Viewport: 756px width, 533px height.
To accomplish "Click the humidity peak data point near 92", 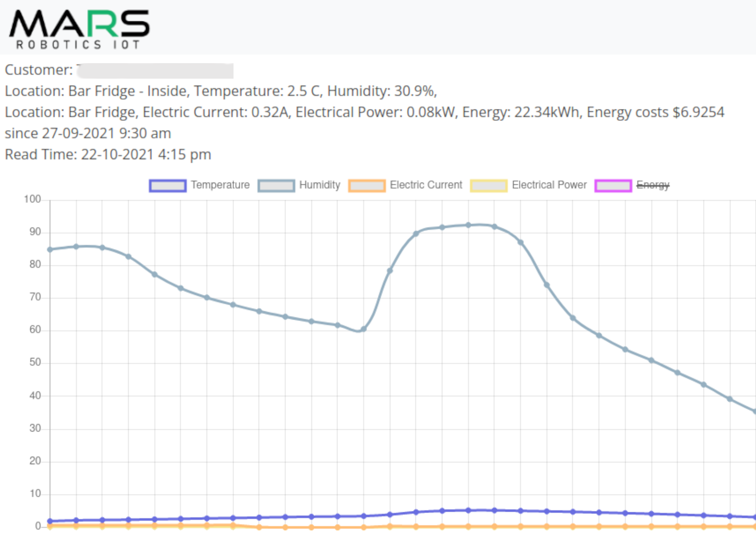I will point(468,225).
